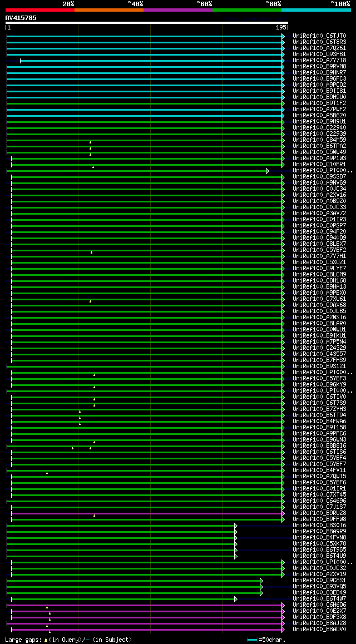
Task: Open hit UniRef100_C6TJT0
Action: [x=319, y=36]
